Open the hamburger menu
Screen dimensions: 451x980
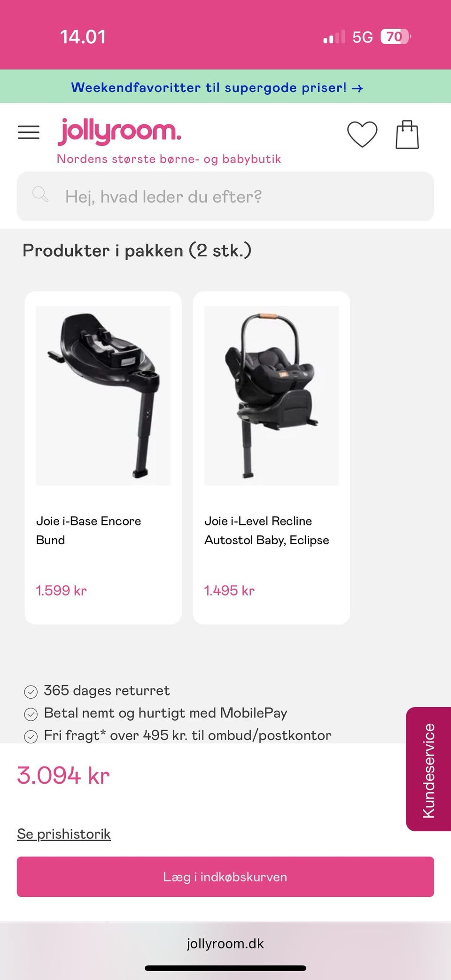[29, 133]
